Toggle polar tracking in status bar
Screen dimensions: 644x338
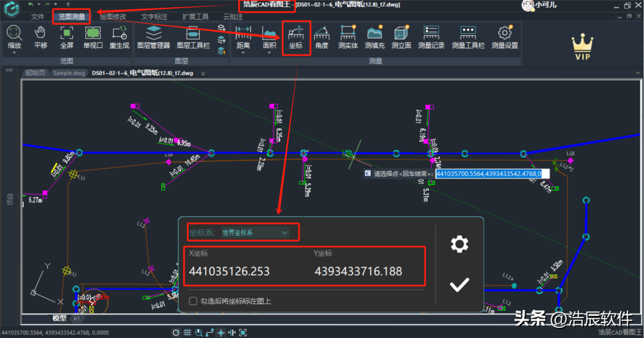click(x=176, y=333)
